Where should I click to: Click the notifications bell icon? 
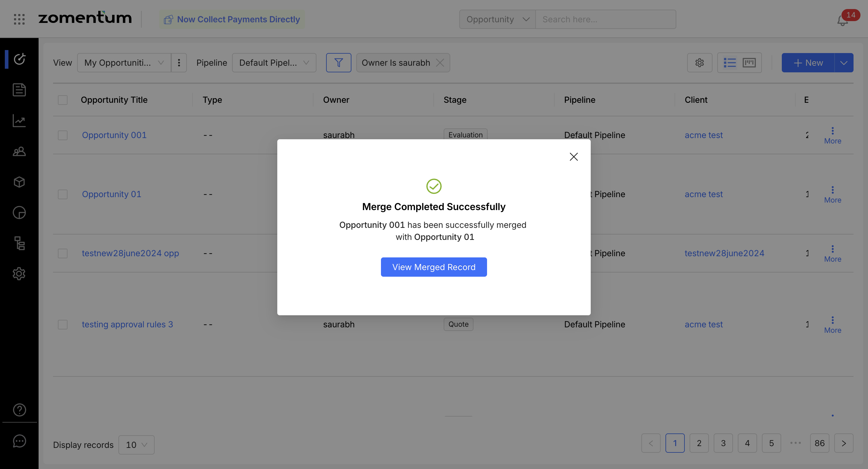click(842, 21)
